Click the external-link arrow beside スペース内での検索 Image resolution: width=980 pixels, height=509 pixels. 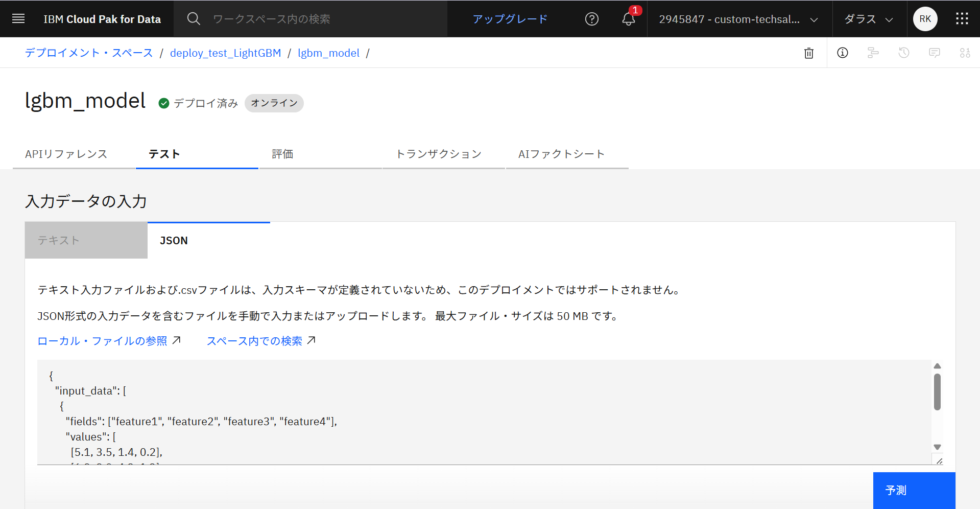coord(312,340)
